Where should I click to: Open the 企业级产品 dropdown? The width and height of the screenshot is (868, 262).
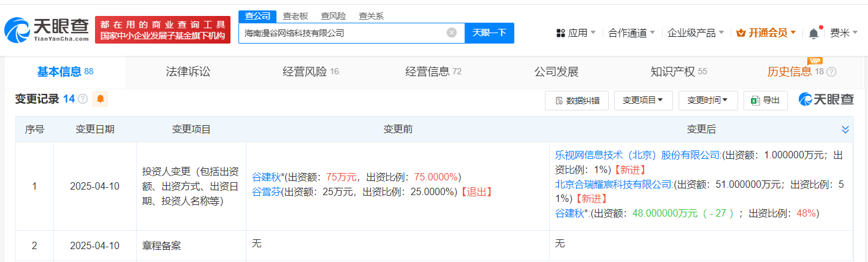(x=696, y=33)
